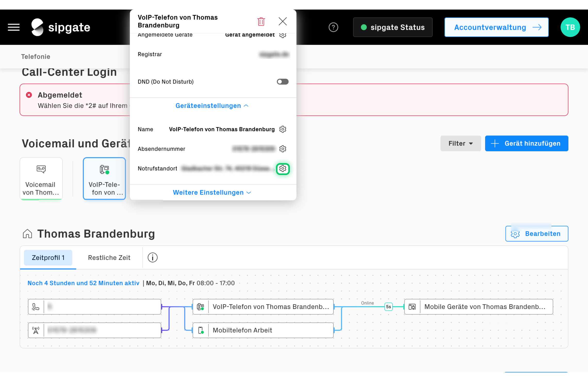This screenshot has width=588, height=382.
Task: Open the hamburger navigation menu
Action: 14,27
